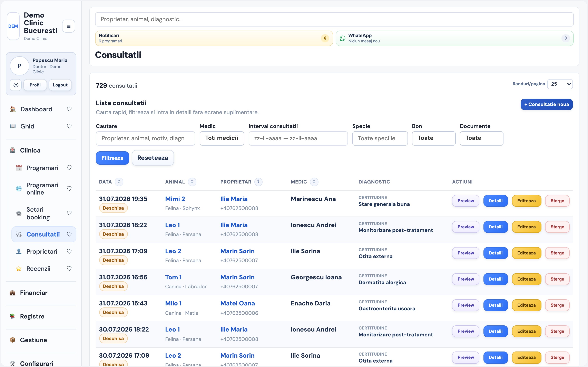Click the Notificari count badge
588x367 pixels.
[x=325, y=38]
